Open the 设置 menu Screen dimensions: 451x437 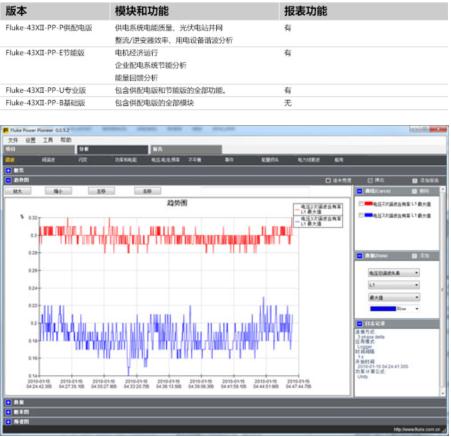point(30,140)
